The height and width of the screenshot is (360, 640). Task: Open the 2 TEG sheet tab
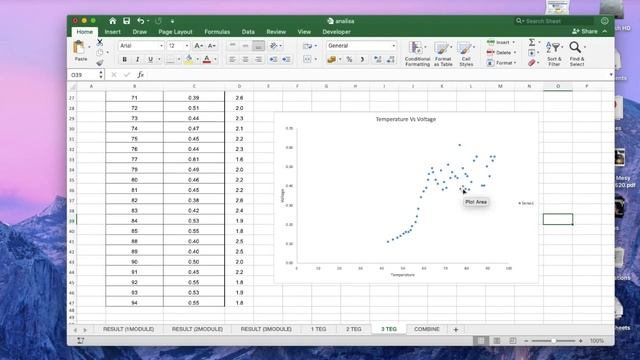coord(353,329)
